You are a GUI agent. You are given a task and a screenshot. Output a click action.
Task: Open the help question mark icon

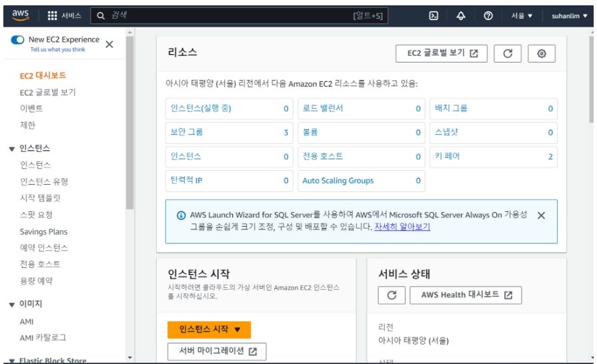point(488,15)
